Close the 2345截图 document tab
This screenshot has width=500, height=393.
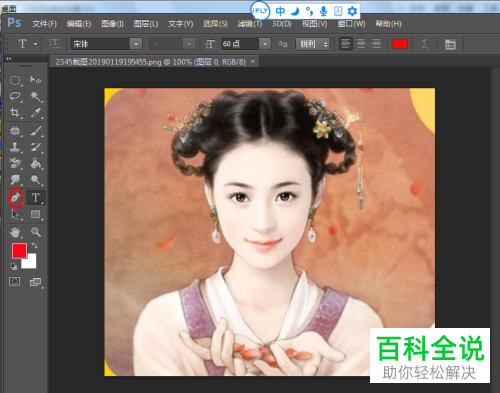[x=253, y=61]
